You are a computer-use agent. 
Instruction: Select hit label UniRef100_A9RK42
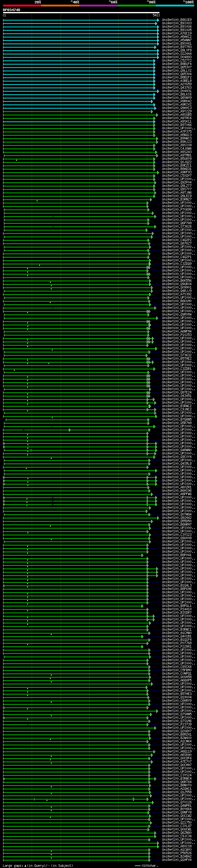click(177, 101)
